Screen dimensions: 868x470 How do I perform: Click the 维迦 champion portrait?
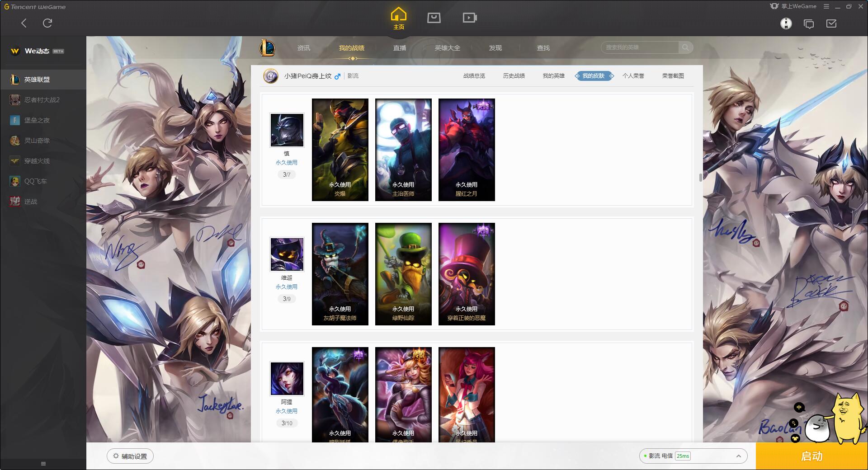pos(287,254)
